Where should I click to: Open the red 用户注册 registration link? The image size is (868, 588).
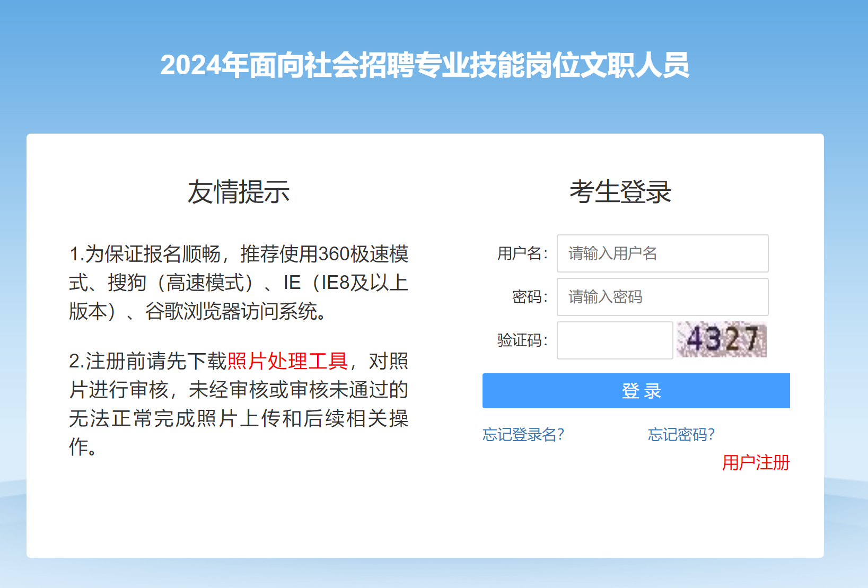pos(756,463)
